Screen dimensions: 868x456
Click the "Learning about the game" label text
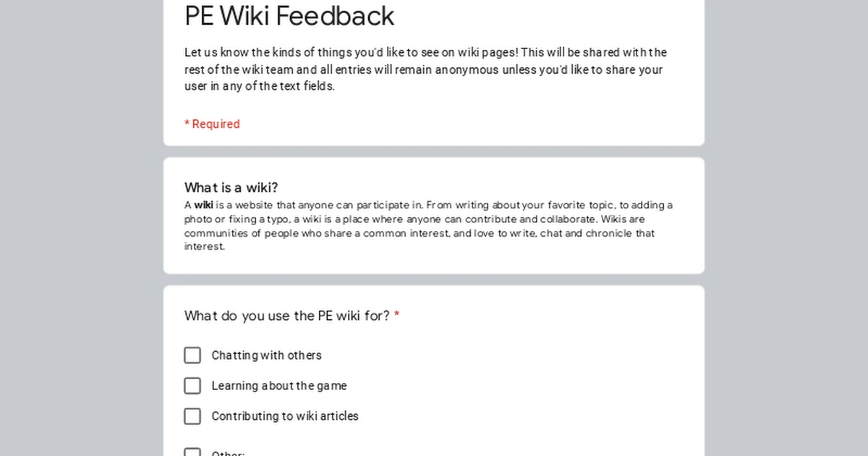pos(278,386)
